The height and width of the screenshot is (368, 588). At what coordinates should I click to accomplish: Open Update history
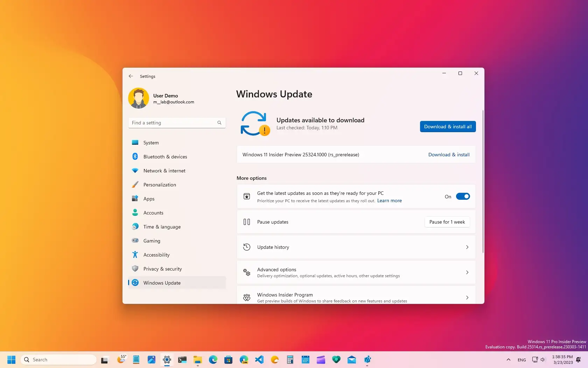tap(356, 247)
